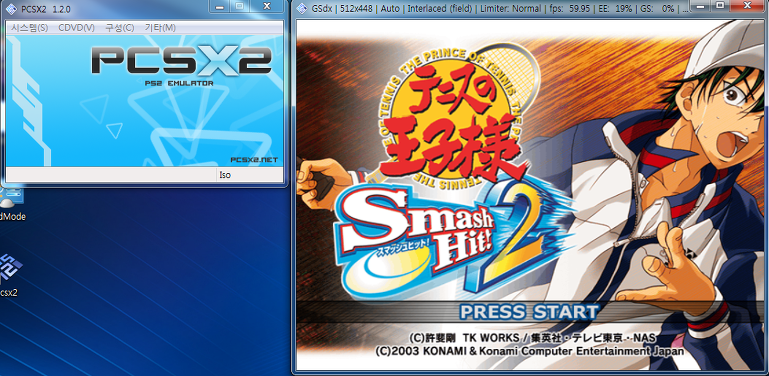Close the PCSX2 1.2.0 window
Image resolution: width=769 pixels, height=376 pixels.
(x=267, y=6)
